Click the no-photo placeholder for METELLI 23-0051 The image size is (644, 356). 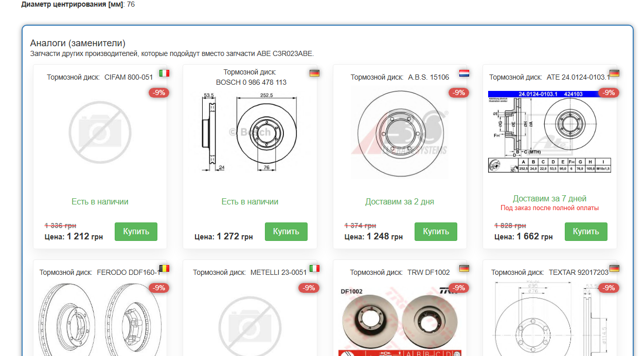pos(250,326)
